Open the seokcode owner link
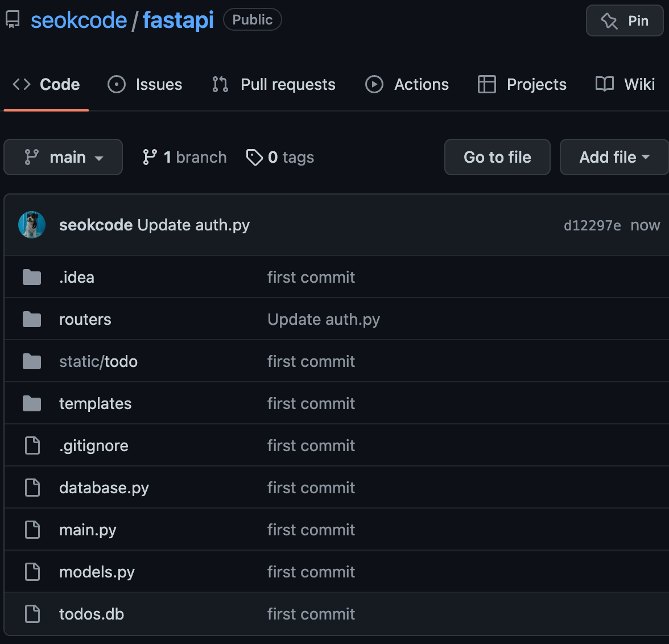The width and height of the screenshot is (669, 644). (79, 20)
